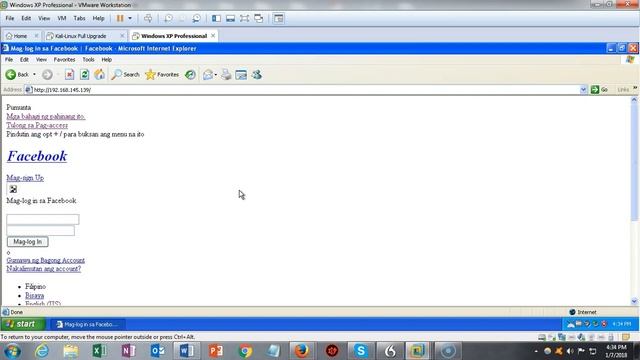The width and height of the screenshot is (640, 360).
Task: Go to IE Home page icon
Action: coord(99,74)
